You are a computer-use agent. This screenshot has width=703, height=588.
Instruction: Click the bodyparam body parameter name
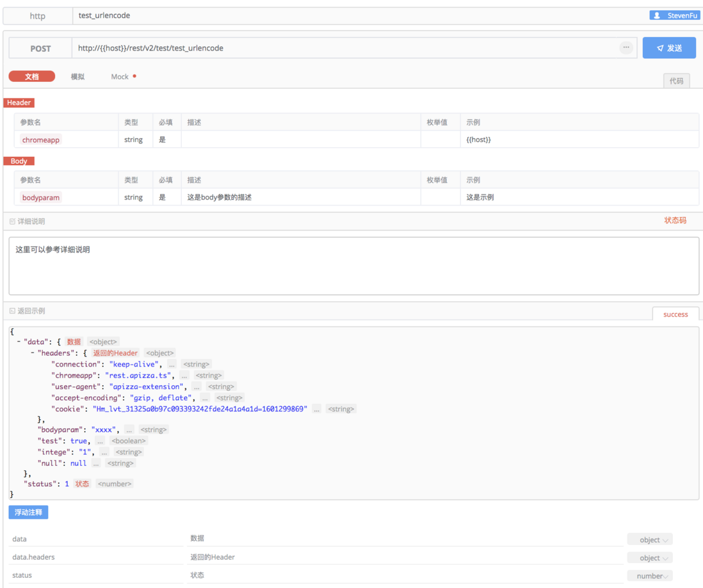click(x=41, y=197)
